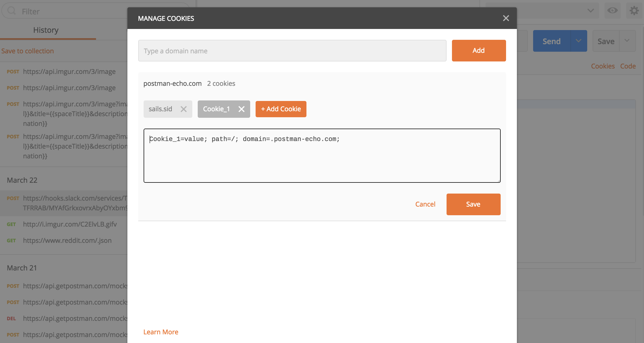Save the edited cookie
644x343 pixels.
[473, 204]
